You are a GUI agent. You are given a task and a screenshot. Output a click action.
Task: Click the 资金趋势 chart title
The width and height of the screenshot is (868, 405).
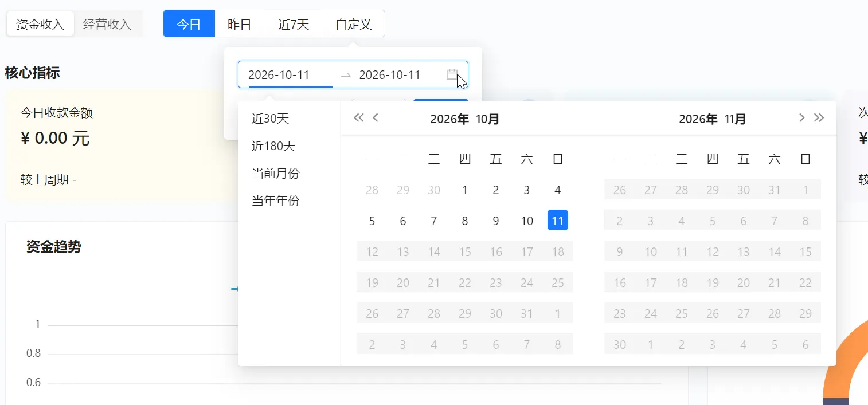point(54,247)
